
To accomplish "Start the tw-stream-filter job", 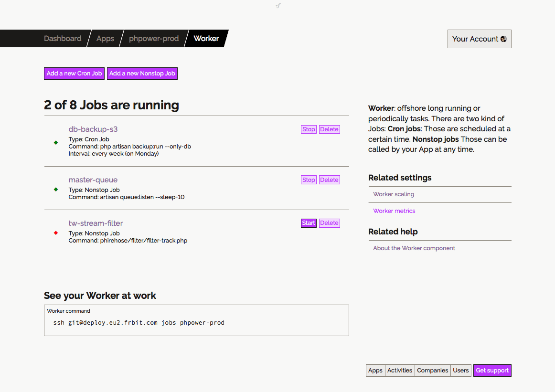I will [309, 223].
